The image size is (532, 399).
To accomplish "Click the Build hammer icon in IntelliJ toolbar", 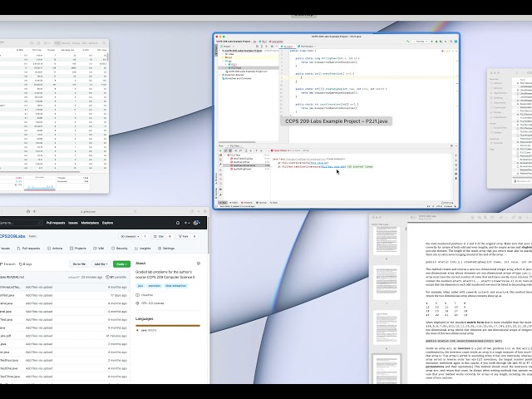I will [408, 42].
